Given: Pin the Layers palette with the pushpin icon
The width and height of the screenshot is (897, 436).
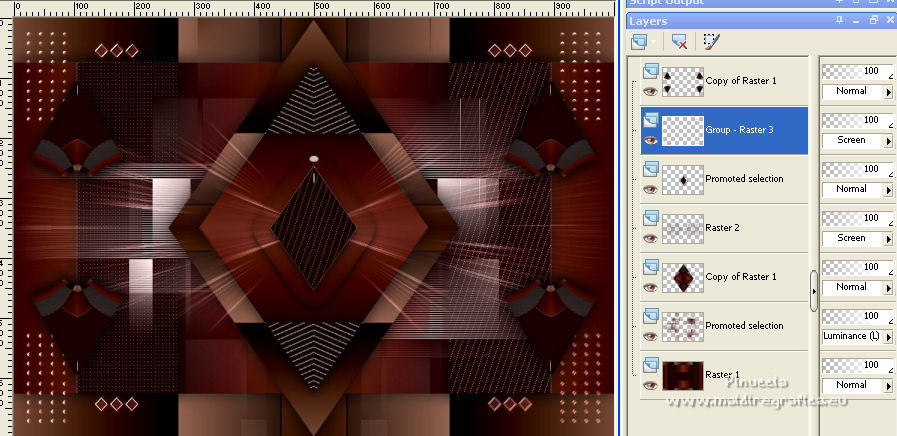Looking at the screenshot, I should point(839,20).
